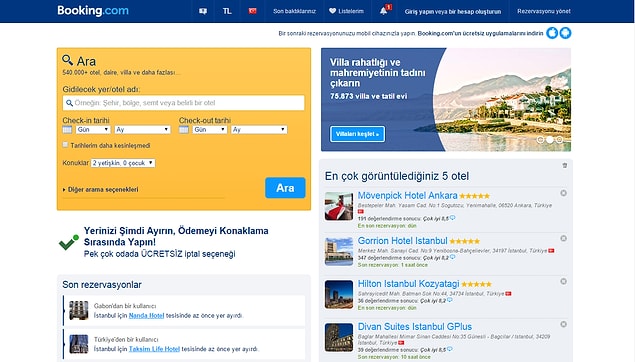Open Nanda Hotel link

click(146, 315)
